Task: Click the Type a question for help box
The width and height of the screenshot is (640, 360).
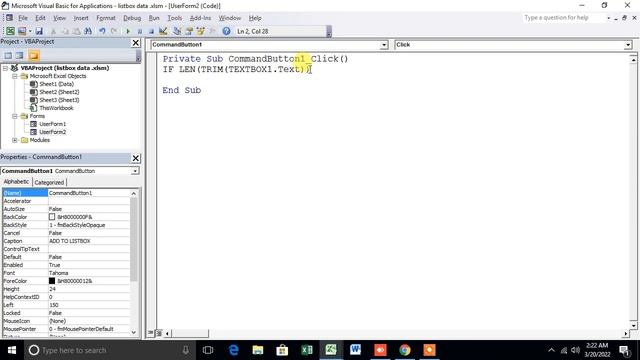Action: coord(563,18)
